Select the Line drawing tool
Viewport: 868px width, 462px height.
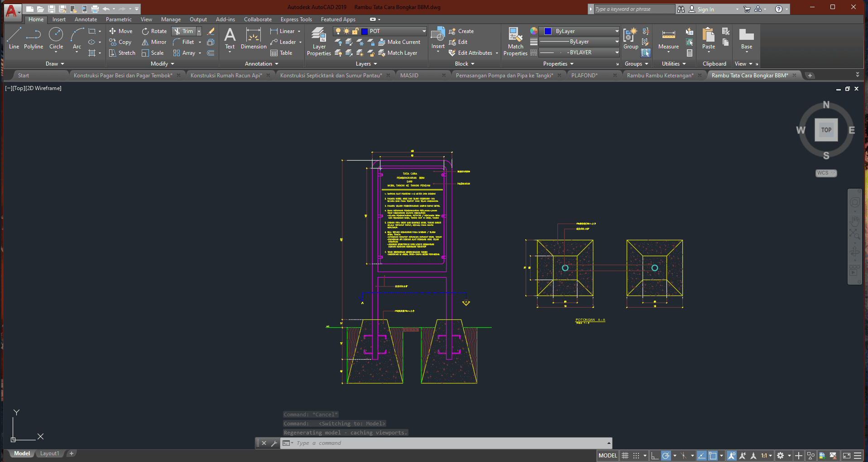coord(14,38)
